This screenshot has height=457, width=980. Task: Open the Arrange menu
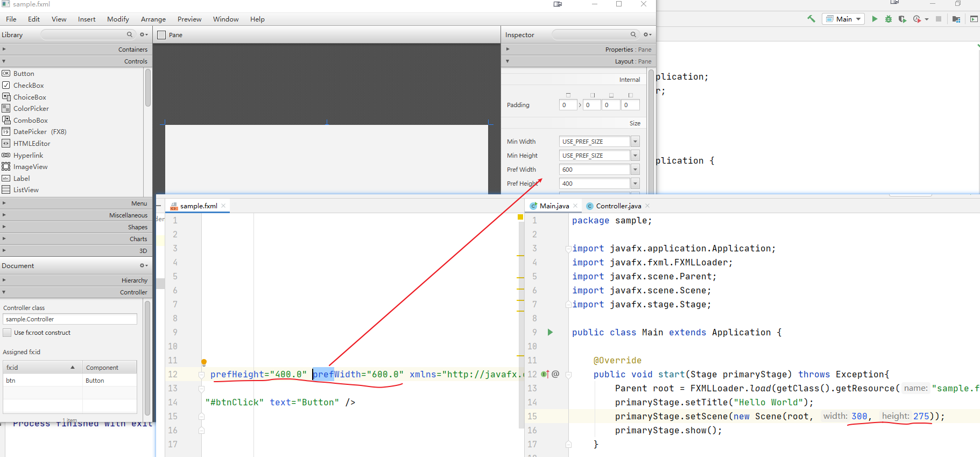153,19
